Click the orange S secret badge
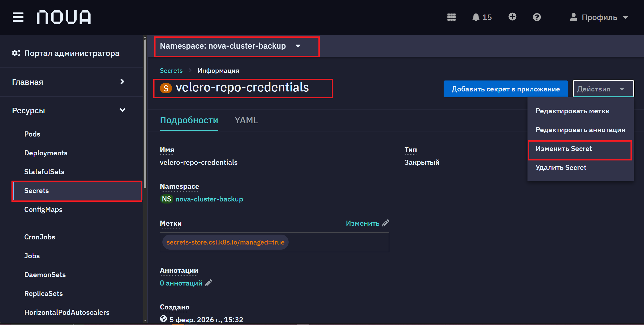The height and width of the screenshot is (325, 644). (166, 88)
